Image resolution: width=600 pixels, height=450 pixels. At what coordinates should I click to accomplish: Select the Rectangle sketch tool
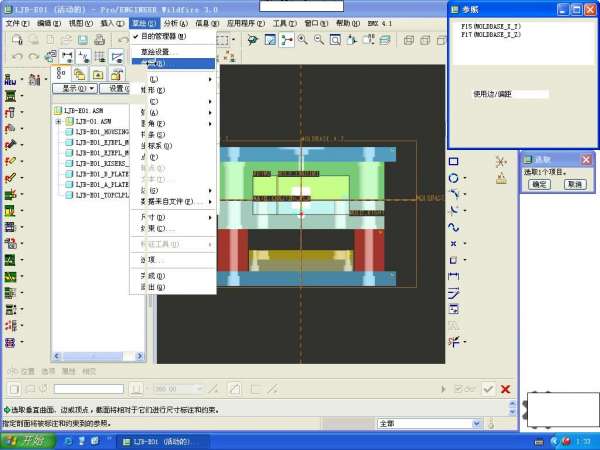[x=453, y=161]
